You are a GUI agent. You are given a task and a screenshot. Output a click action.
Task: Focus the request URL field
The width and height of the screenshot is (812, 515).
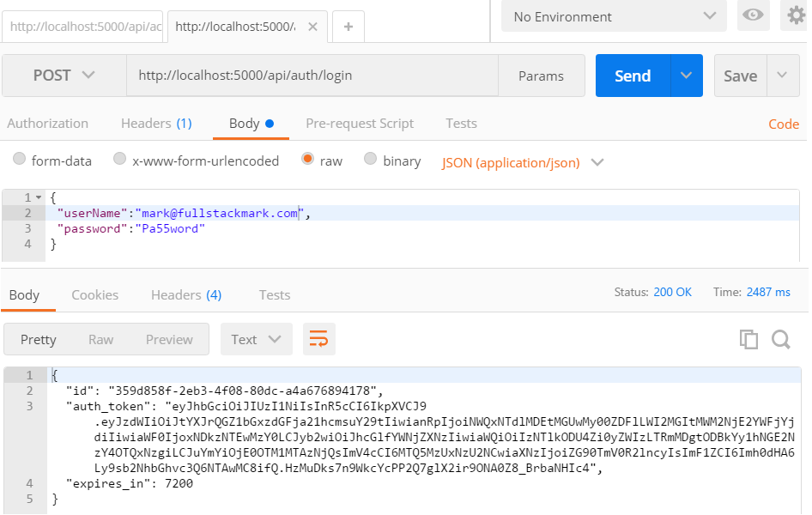(312, 76)
